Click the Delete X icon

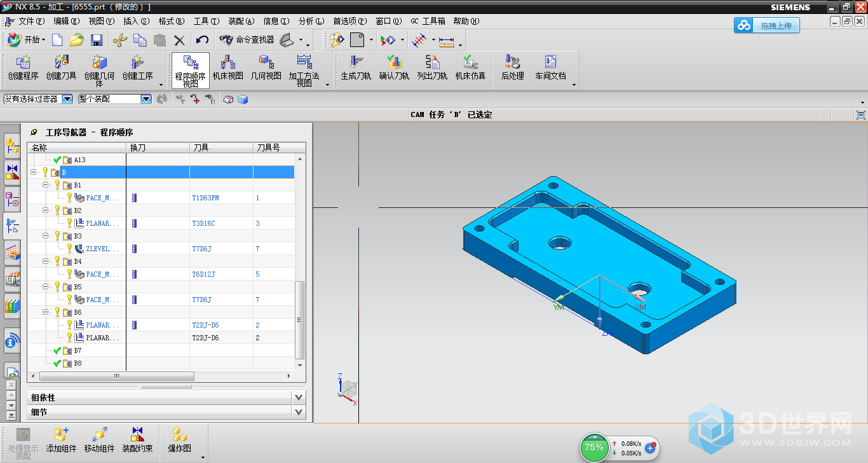[x=179, y=40]
